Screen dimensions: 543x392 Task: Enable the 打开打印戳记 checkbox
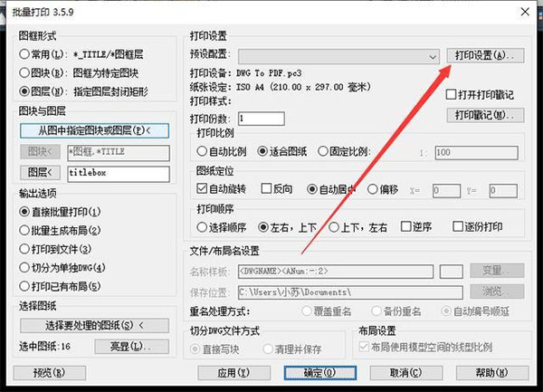(452, 94)
